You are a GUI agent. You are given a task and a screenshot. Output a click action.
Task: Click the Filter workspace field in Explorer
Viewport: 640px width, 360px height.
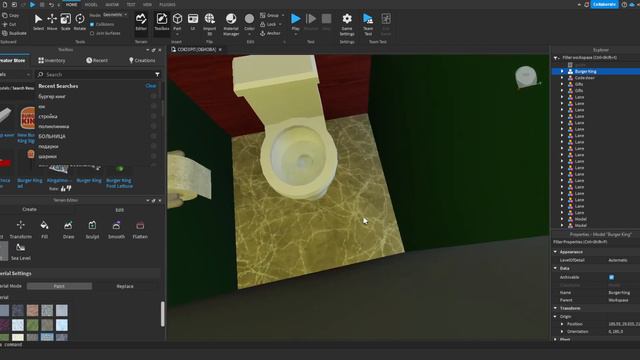[x=597, y=58]
